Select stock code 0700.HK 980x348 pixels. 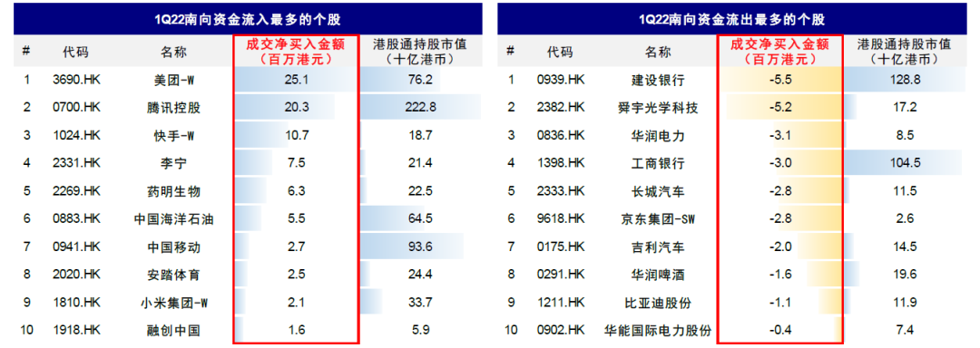76,108
